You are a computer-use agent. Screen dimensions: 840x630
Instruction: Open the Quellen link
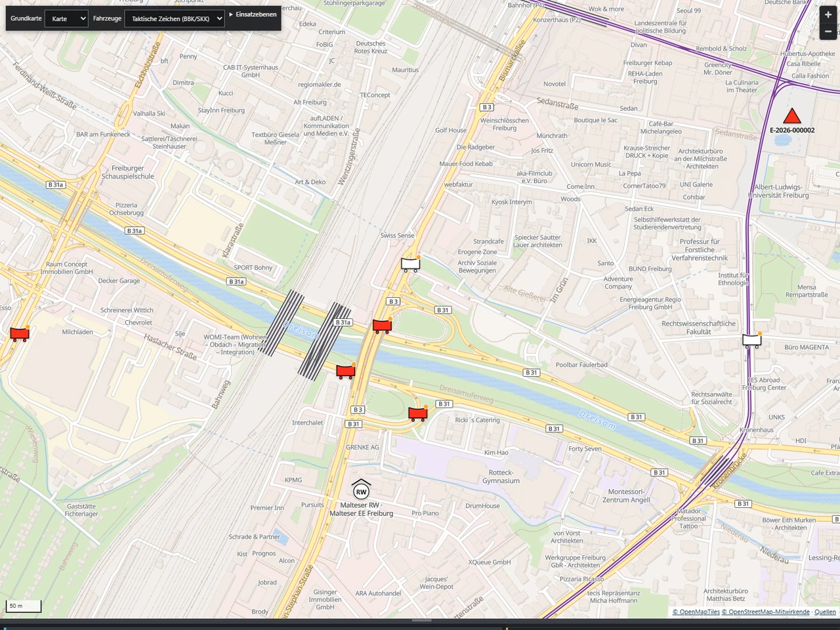pyautogui.click(x=825, y=612)
